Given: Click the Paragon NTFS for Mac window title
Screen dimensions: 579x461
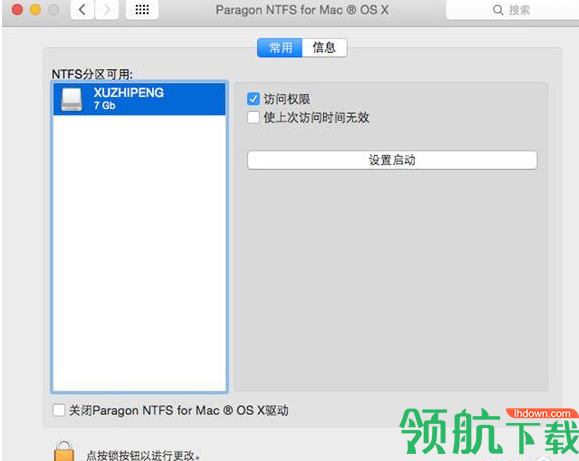Looking at the screenshot, I should click(x=302, y=10).
